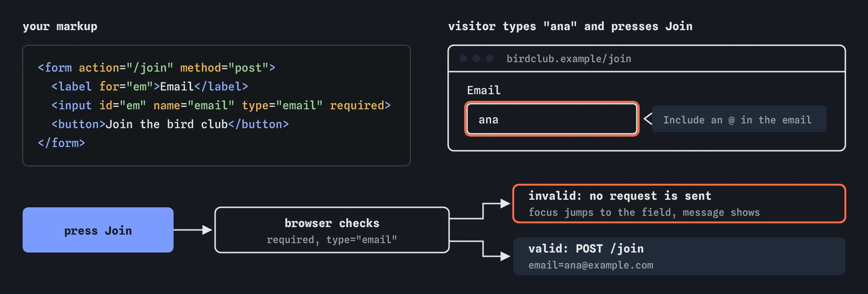Screen dimensions: 868x294
Task: Select the "invalid: no request is sent" box
Action: click(x=679, y=204)
